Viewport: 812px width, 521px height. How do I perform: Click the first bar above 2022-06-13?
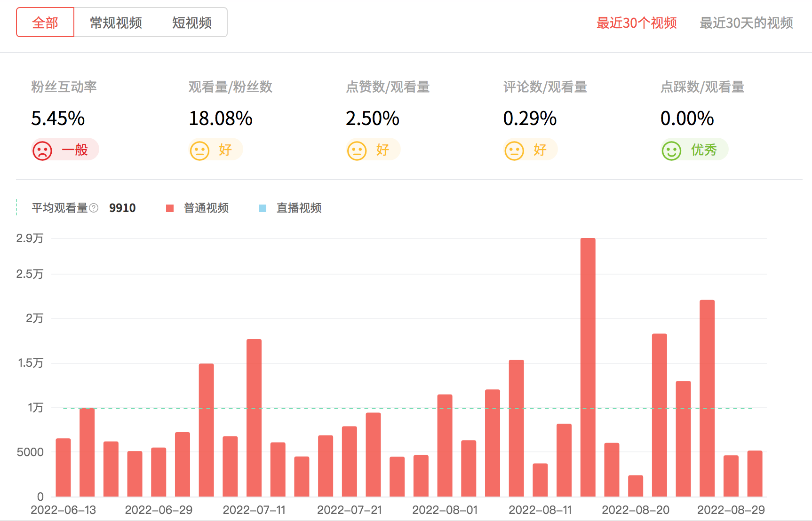pyautogui.click(x=63, y=467)
